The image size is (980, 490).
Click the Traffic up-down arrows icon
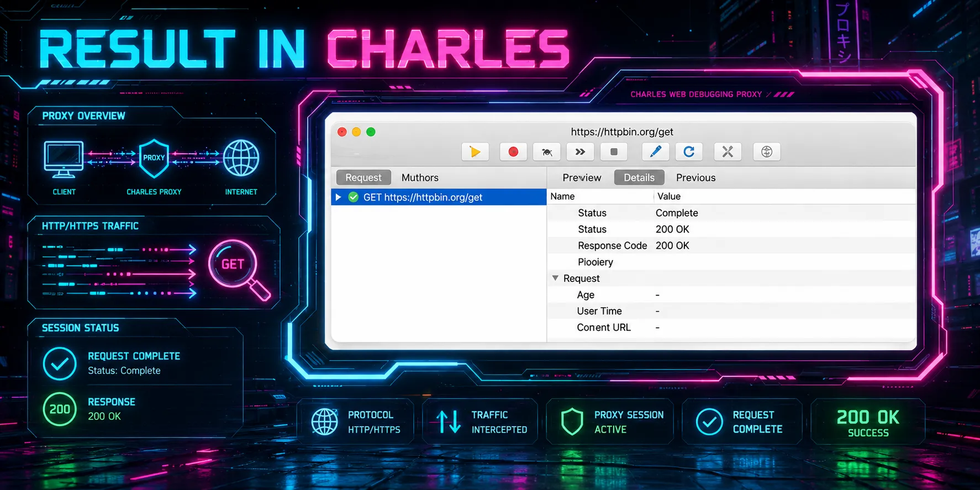[449, 422]
